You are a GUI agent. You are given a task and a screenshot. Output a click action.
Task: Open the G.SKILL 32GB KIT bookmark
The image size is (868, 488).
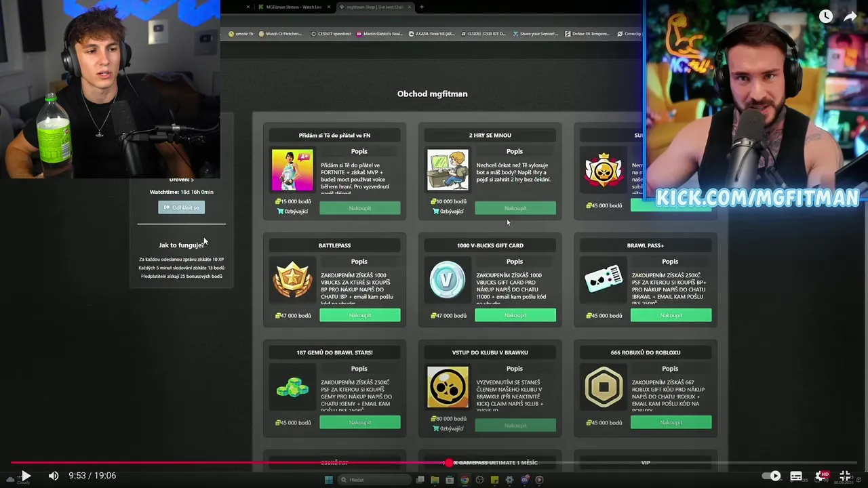tap(483, 33)
